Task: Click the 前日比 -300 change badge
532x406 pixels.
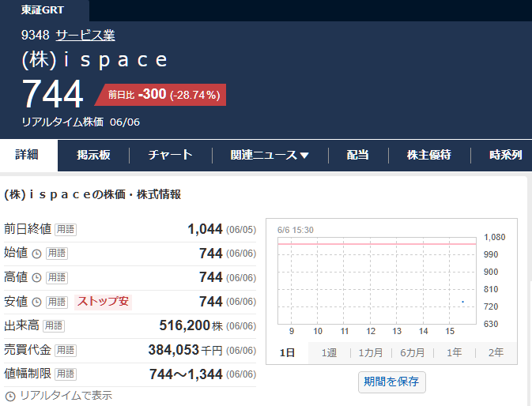Action: coord(160,95)
